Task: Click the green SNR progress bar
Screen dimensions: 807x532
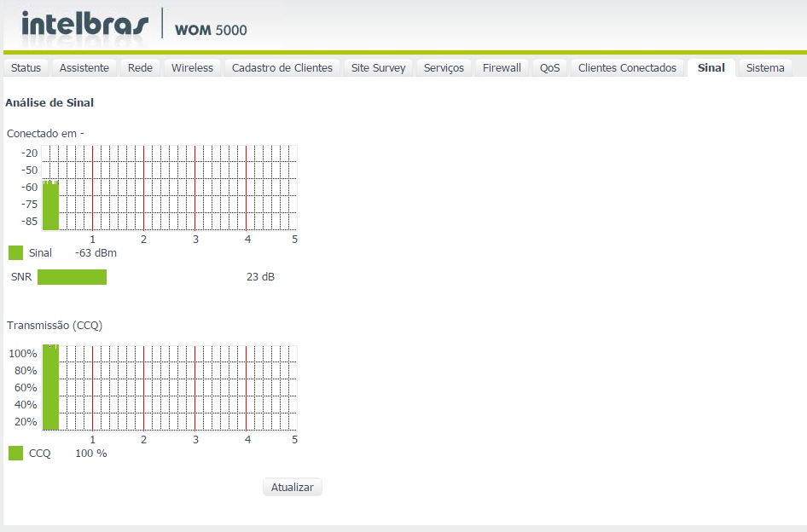Action: [x=72, y=277]
